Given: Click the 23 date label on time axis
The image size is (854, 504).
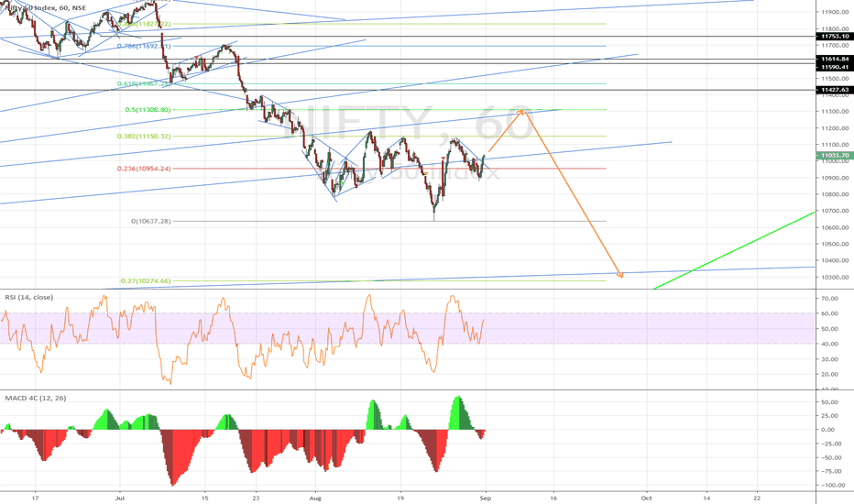Looking at the screenshot, I should click(x=256, y=498).
